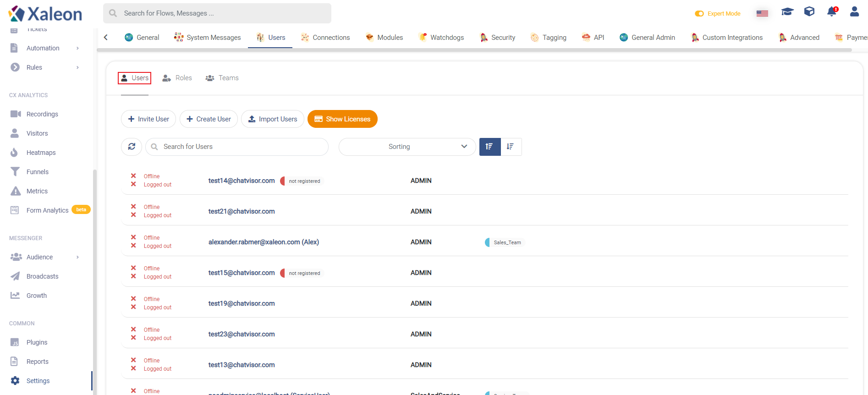
Task: Open the Advanced tab
Action: [799, 38]
